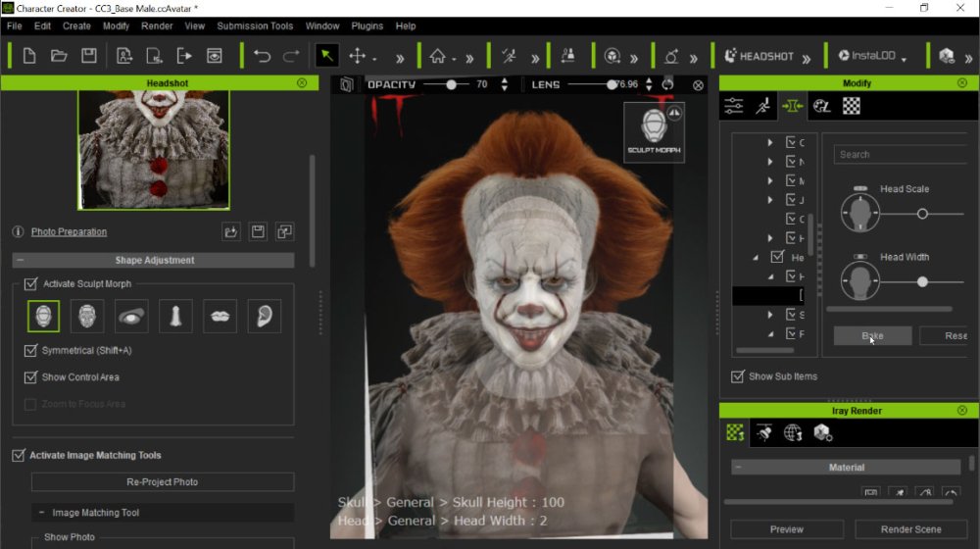Expand the 'S' morph tree arrow
The width and height of the screenshot is (980, 549).
(770, 315)
